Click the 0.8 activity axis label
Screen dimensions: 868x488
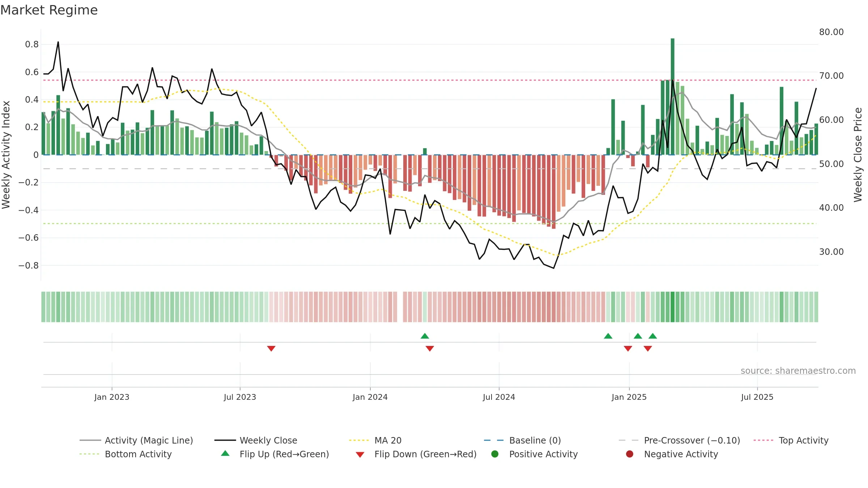[x=32, y=44]
